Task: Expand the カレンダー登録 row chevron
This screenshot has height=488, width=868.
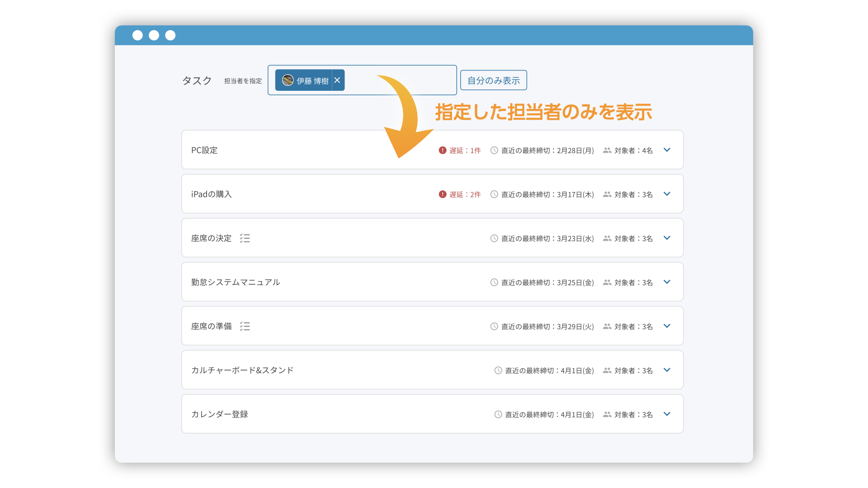Action: click(x=667, y=413)
